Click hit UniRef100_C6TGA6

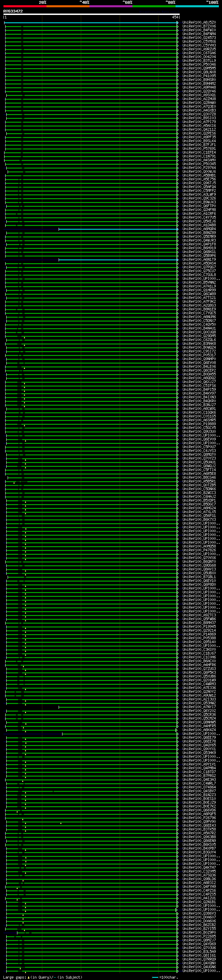point(199,53)
